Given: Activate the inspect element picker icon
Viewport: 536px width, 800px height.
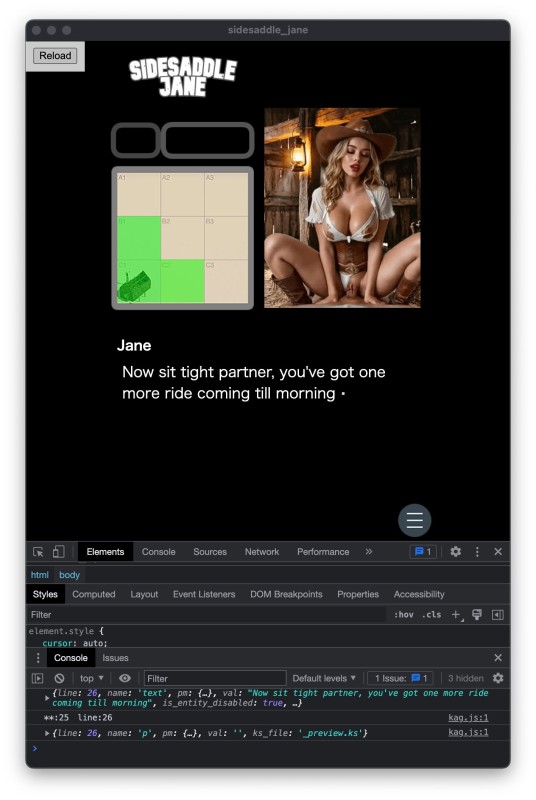Looking at the screenshot, I should [38, 552].
